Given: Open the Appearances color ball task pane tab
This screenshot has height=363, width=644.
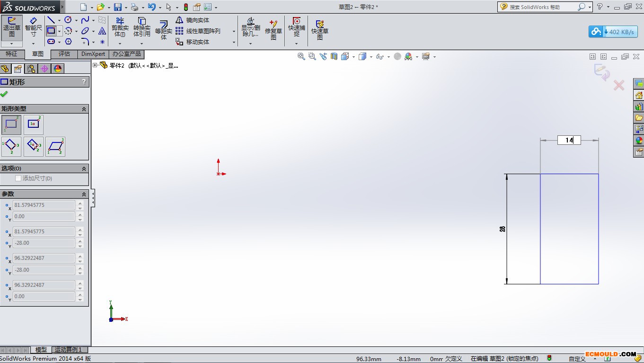Looking at the screenshot, I should pyautogui.click(x=639, y=141).
